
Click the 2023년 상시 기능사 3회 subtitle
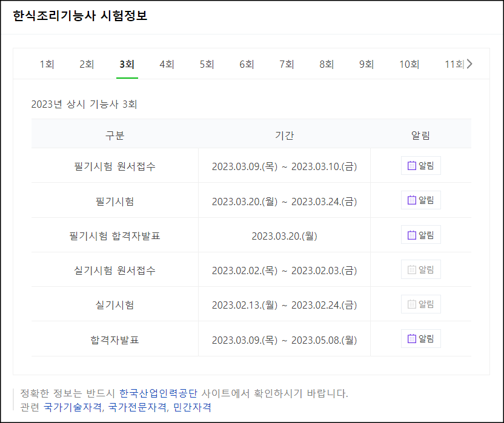[84, 104]
